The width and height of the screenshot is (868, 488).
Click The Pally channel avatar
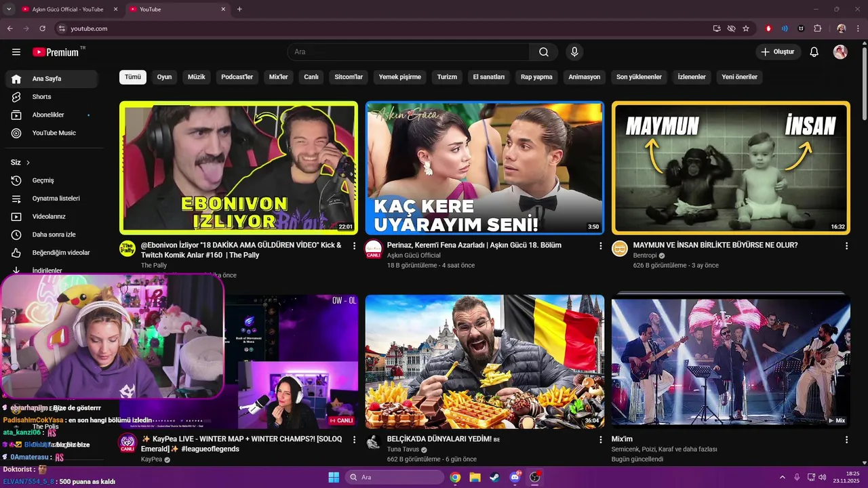[127, 249]
